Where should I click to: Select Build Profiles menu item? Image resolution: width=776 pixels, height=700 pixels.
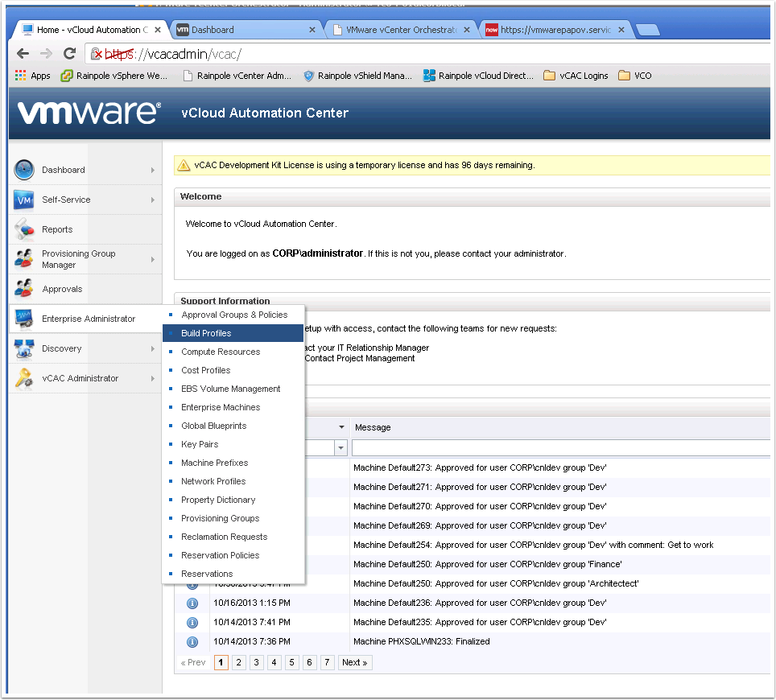[x=233, y=333]
